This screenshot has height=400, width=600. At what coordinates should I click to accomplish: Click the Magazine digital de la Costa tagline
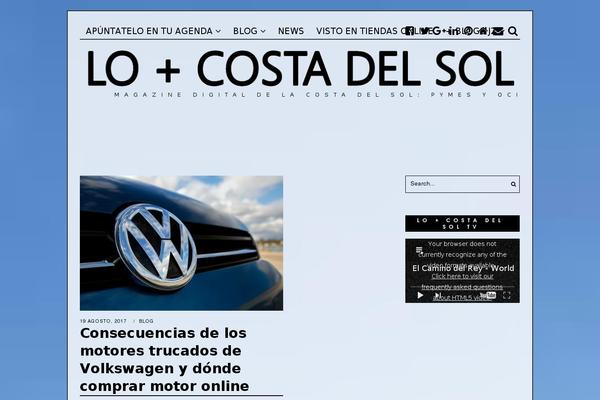tap(316, 95)
